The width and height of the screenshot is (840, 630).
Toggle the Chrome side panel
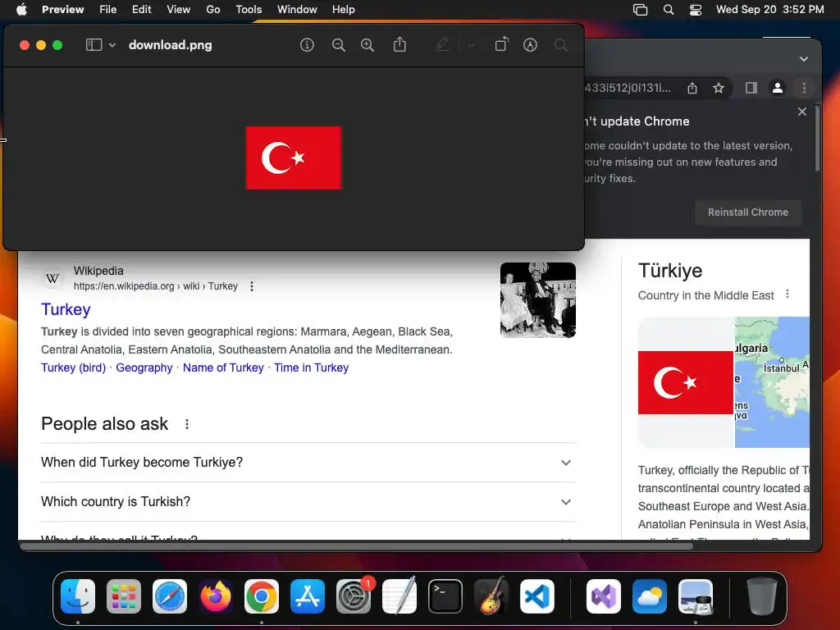(x=751, y=88)
